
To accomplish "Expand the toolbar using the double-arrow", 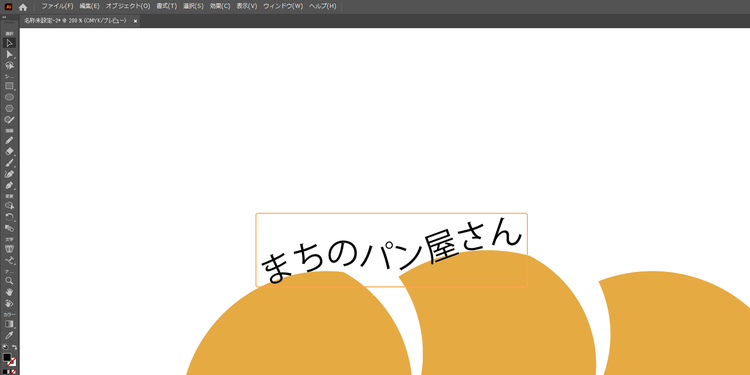I will pyautogui.click(x=4, y=17).
